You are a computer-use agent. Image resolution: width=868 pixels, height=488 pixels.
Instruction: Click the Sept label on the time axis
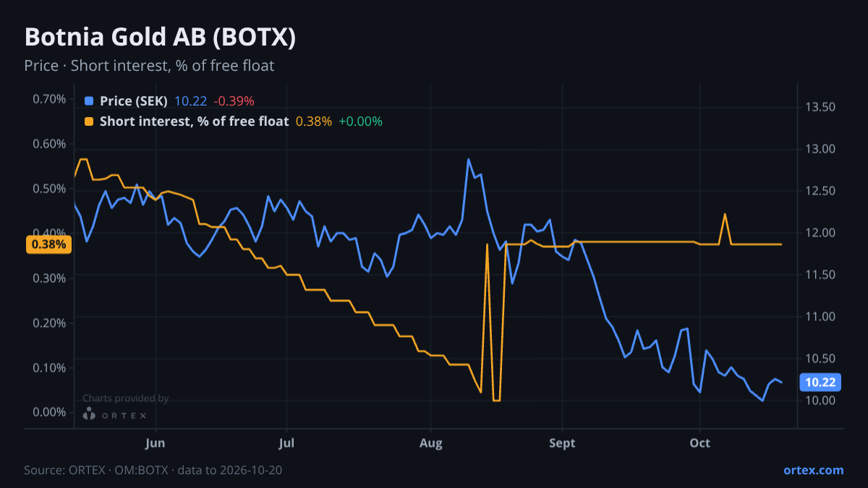pos(562,442)
